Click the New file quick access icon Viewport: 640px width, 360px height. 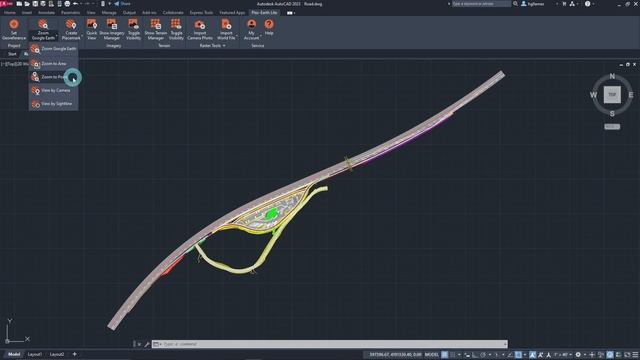19,4
